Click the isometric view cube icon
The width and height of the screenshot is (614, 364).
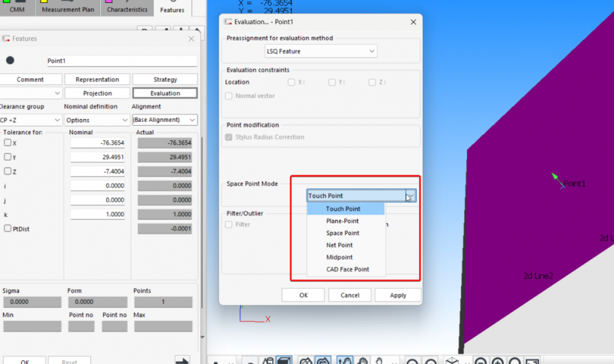coord(452,360)
